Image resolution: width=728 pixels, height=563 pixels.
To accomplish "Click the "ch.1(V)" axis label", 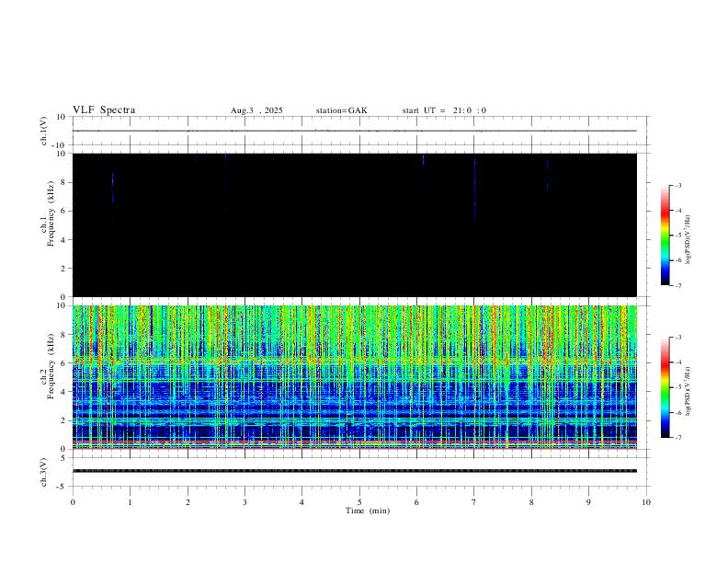I will (44, 131).
